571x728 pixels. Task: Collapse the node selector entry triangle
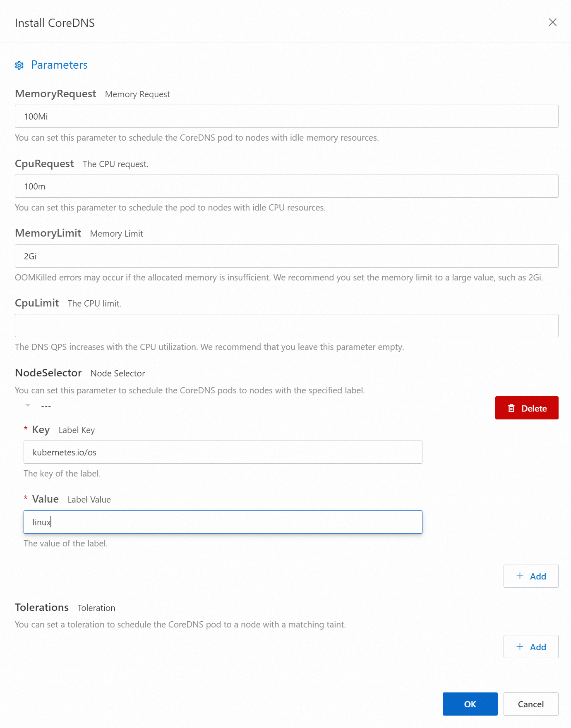point(28,405)
